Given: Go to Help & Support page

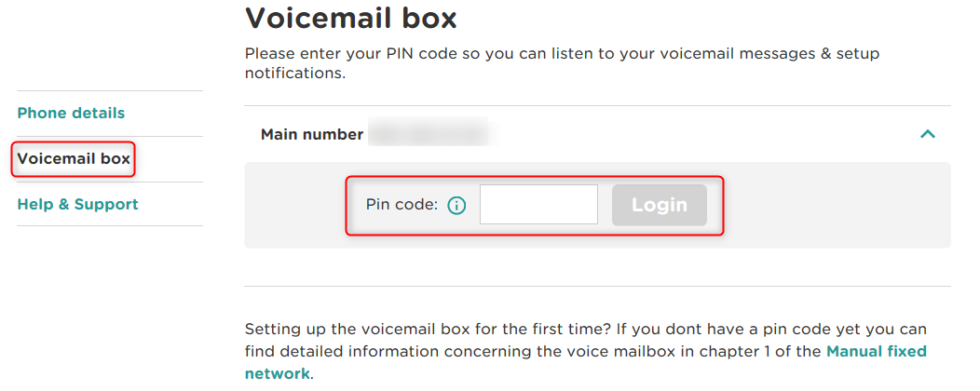Looking at the screenshot, I should coord(77,204).
